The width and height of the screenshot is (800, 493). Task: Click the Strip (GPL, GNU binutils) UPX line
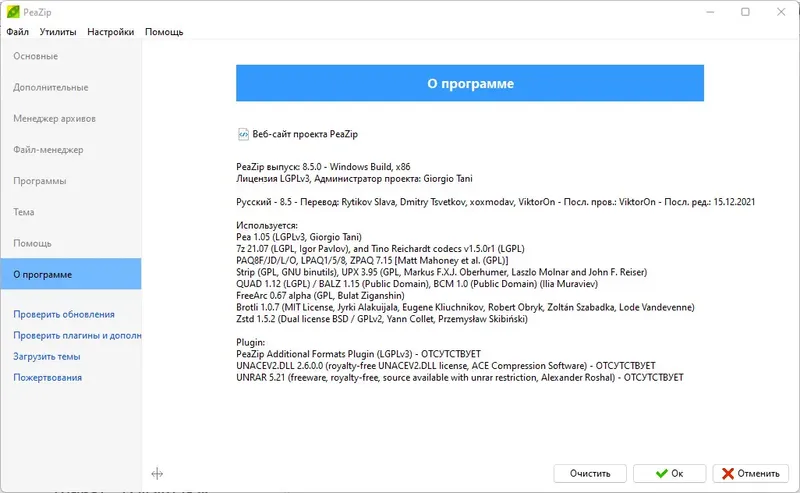pyautogui.click(x=441, y=272)
